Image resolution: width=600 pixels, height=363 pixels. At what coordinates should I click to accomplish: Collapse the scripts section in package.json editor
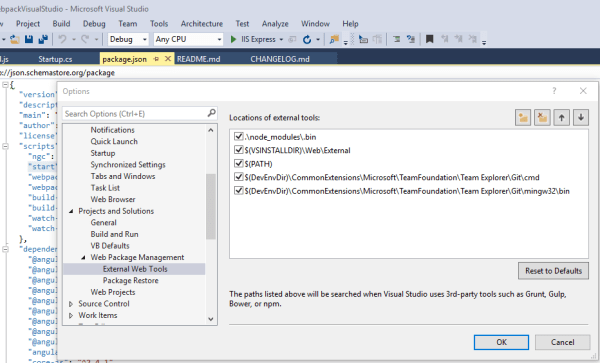pos(5,146)
